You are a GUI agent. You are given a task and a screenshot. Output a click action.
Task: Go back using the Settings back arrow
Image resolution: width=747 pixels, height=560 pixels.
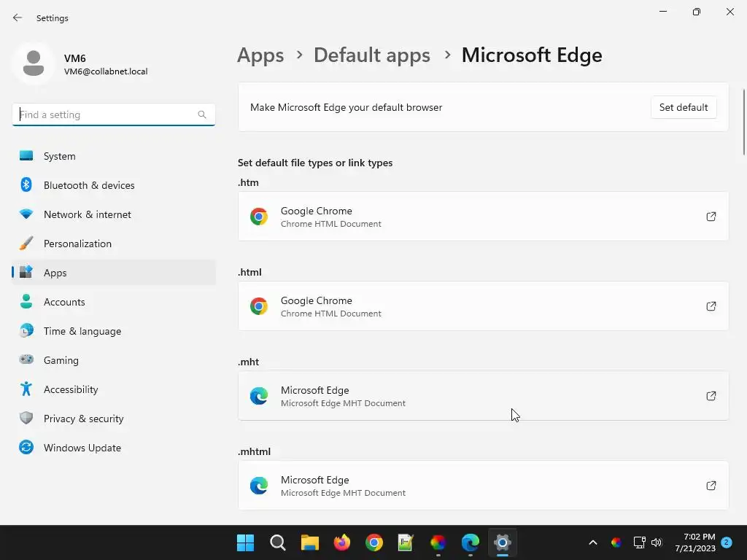click(18, 17)
